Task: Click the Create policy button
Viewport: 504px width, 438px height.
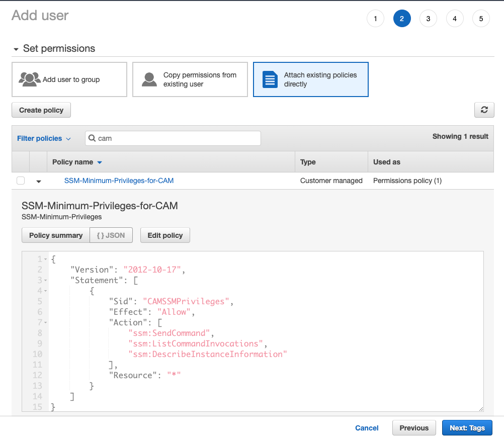Action: [41, 110]
